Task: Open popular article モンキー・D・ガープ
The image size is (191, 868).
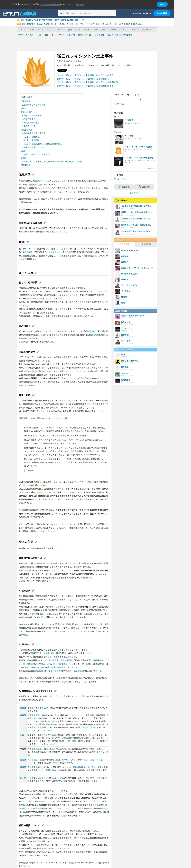Action: (130, 251)
